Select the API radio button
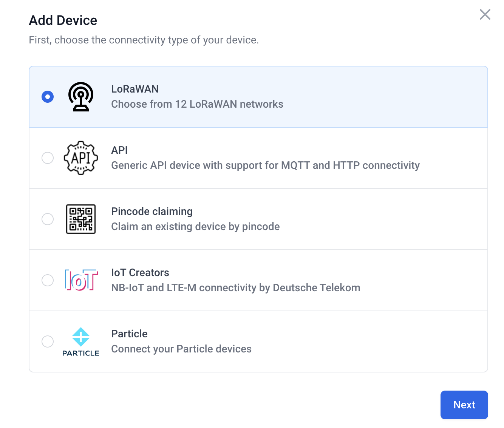 (x=48, y=158)
